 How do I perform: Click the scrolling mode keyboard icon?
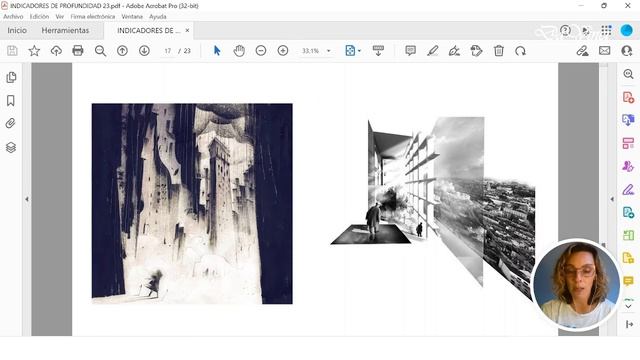(x=378, y=51)
